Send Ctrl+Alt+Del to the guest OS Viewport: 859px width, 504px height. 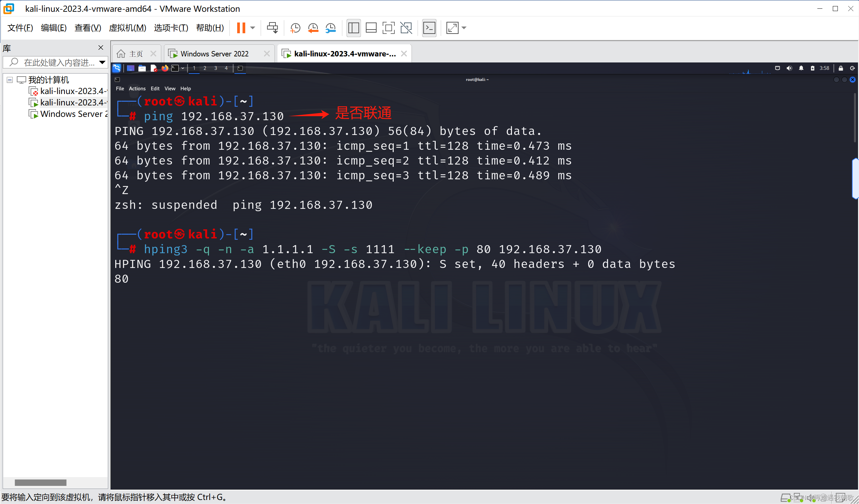coord(272,28)
